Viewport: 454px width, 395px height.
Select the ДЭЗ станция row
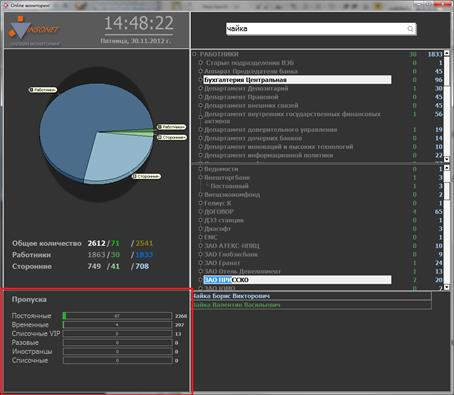coord(224,220)
